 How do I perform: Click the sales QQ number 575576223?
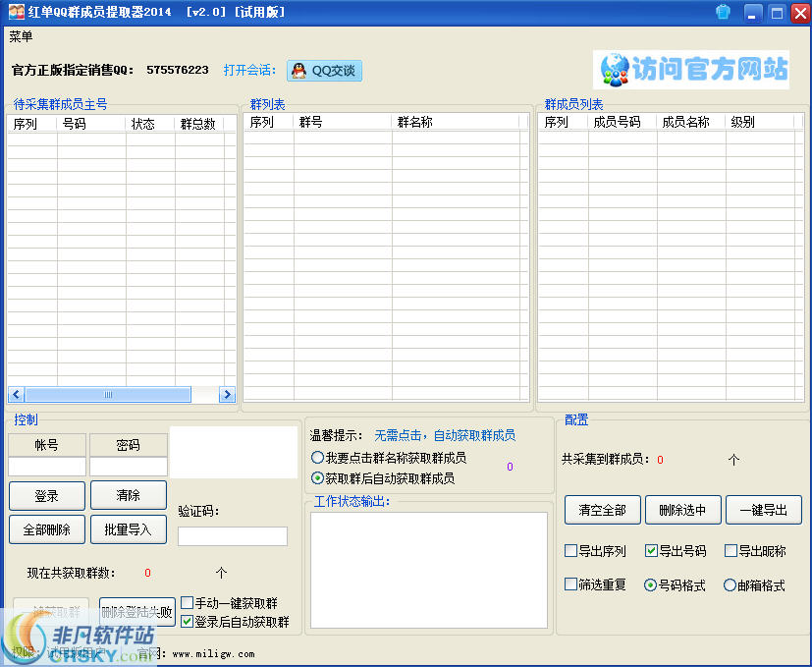(x=178, y=70)
